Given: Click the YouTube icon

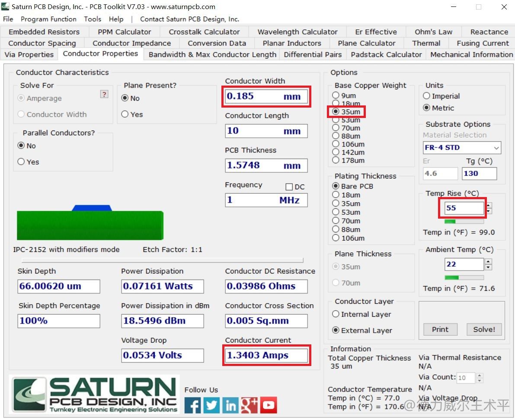Looking at the screenshot, I should coord(269,405).
